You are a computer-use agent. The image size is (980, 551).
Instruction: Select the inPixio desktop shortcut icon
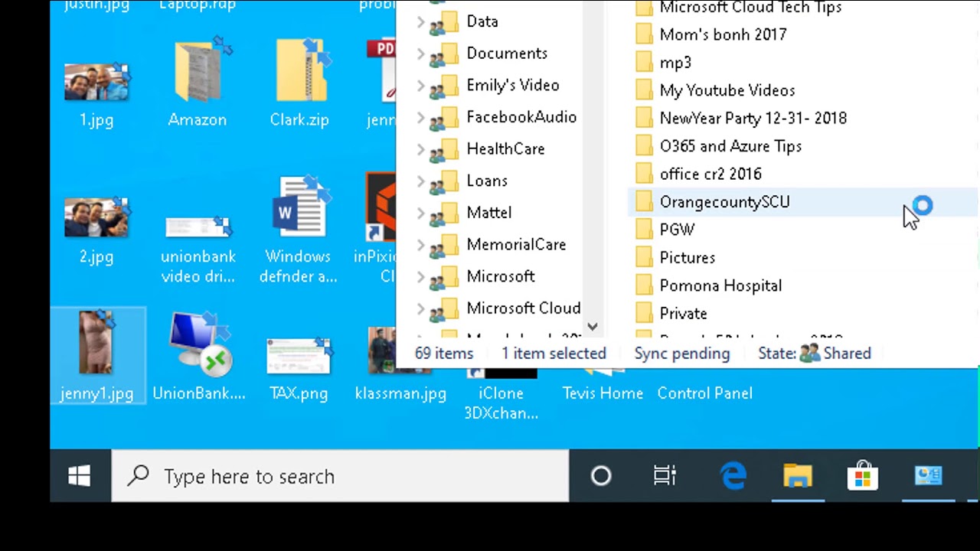[381, 207]
